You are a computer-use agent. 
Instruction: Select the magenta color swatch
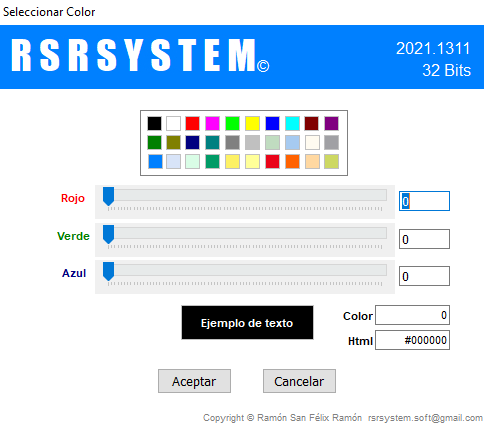click(x=212, y=123)
